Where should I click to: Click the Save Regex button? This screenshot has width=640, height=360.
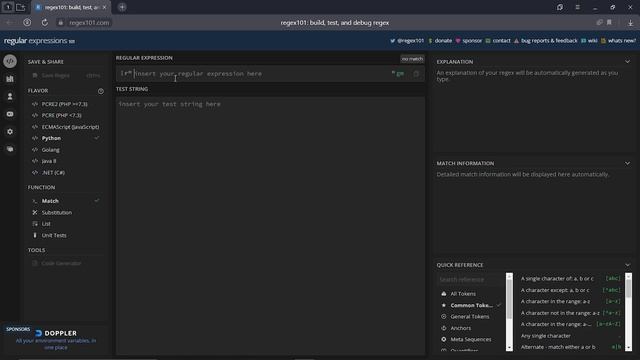coord(65,76)
